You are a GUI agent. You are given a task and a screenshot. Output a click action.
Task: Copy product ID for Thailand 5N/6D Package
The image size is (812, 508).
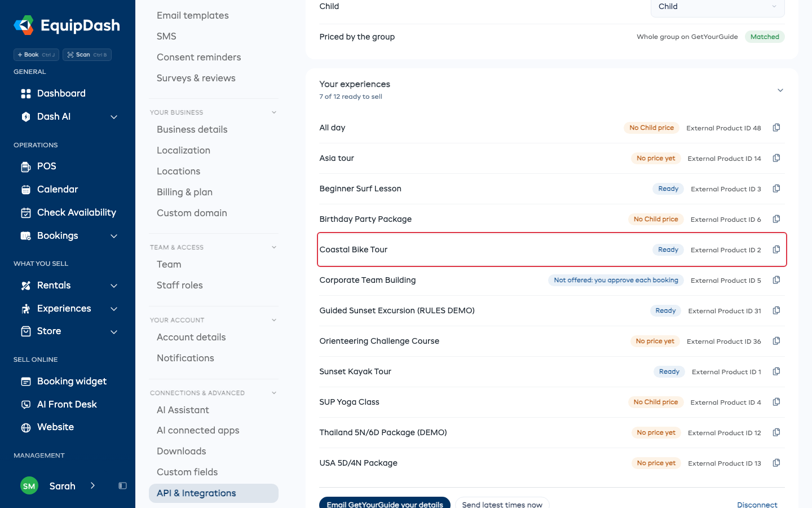tap(776, 432)
